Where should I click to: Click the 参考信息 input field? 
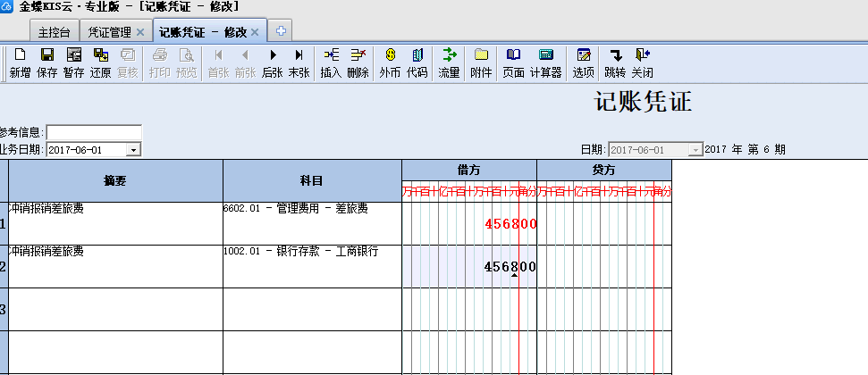tap(94, 133)
